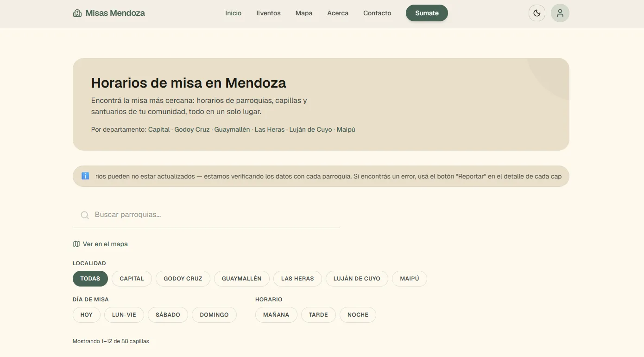Open the Luján de Cuyo department link in the hero

point(310,129)
